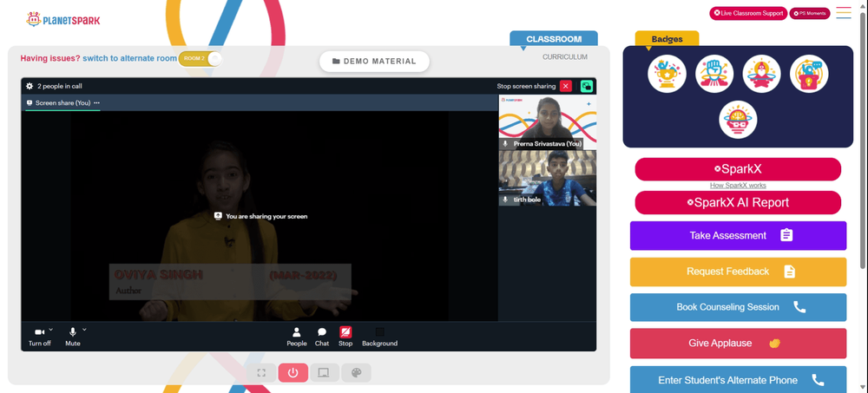The height and width of the screenshot is (393, 868).
Task: Open Live Classroom Support
Action: point(748,13)
